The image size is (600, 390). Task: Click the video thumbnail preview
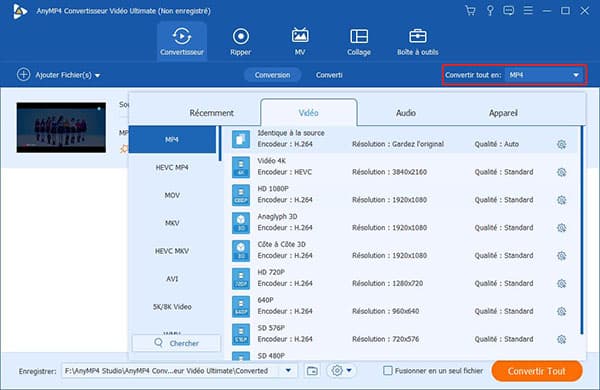tap(61, 127)
